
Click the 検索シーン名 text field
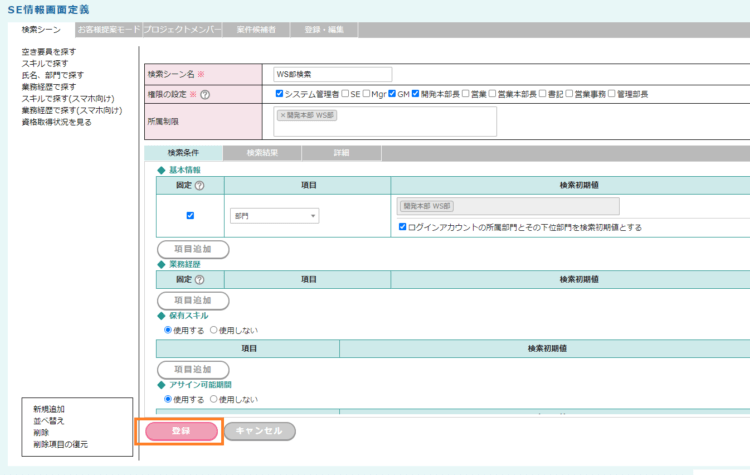[x=332, y=74]
